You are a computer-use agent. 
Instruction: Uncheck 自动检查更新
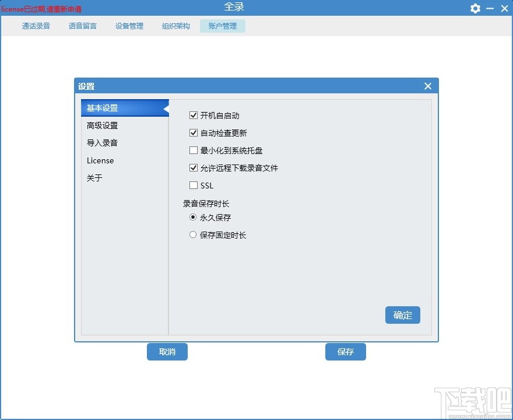pyautogui.click(x=193, y=132)
